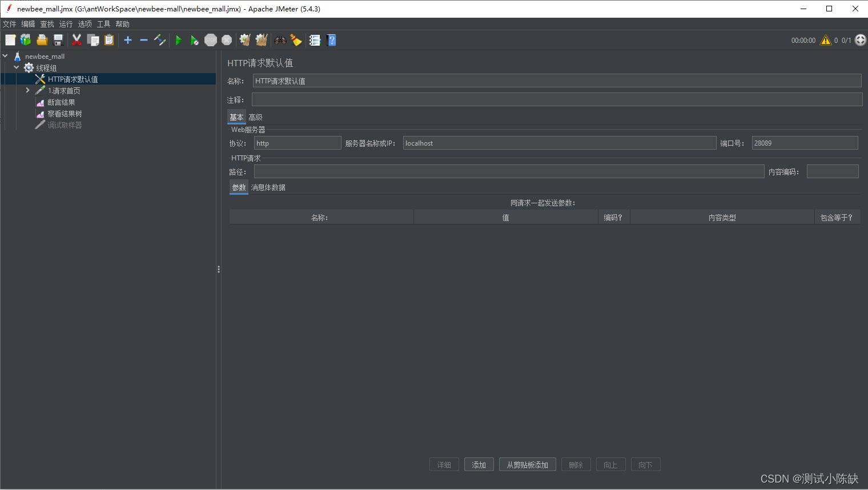Select the newbee_mall test plan node

[x=45, y=57]
